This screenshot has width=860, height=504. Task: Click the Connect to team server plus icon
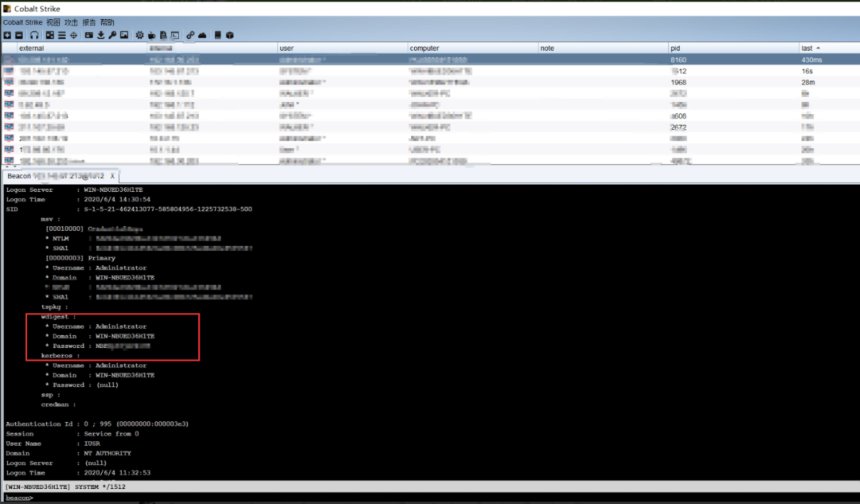pos(7,35)
